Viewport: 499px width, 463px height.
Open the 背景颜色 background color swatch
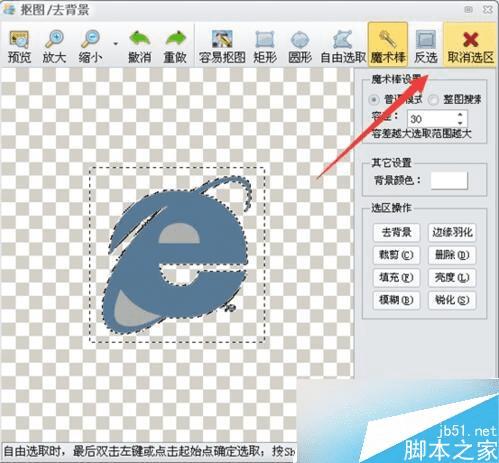(449, 180)
